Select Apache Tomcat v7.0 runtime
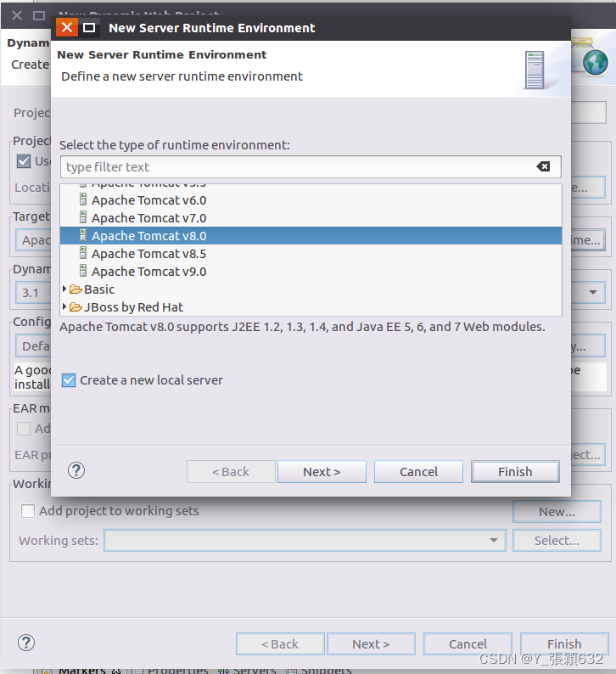The width and height of the screenshot is (616, 674). tap(311, 218)
